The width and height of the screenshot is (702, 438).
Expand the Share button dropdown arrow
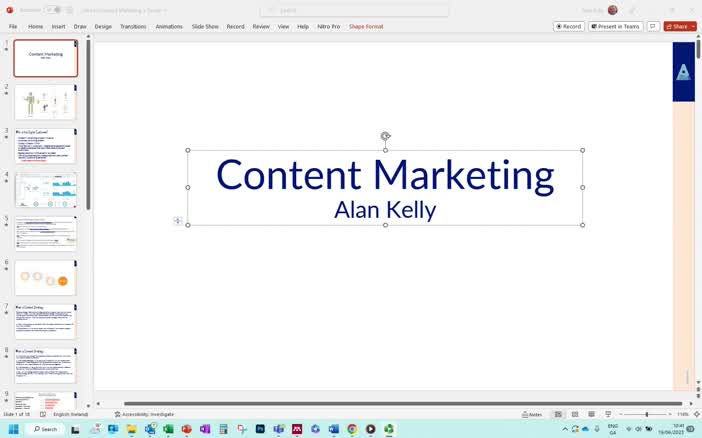pos(693,26)
